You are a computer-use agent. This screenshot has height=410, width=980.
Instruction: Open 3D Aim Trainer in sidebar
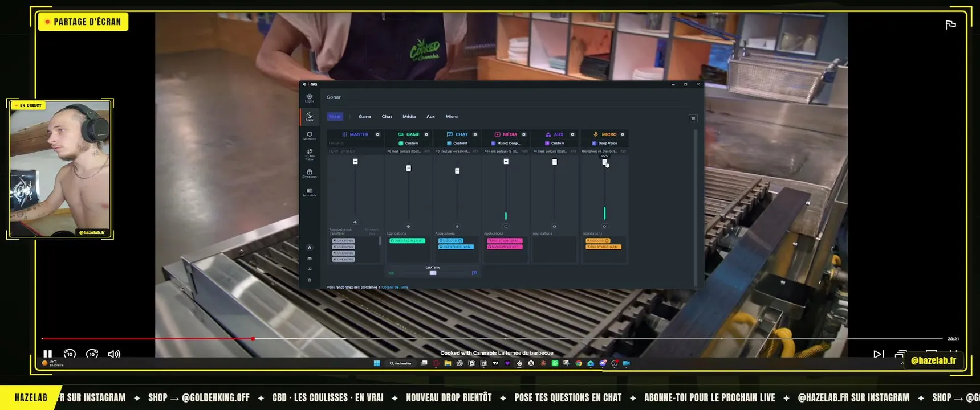[310, 154]
